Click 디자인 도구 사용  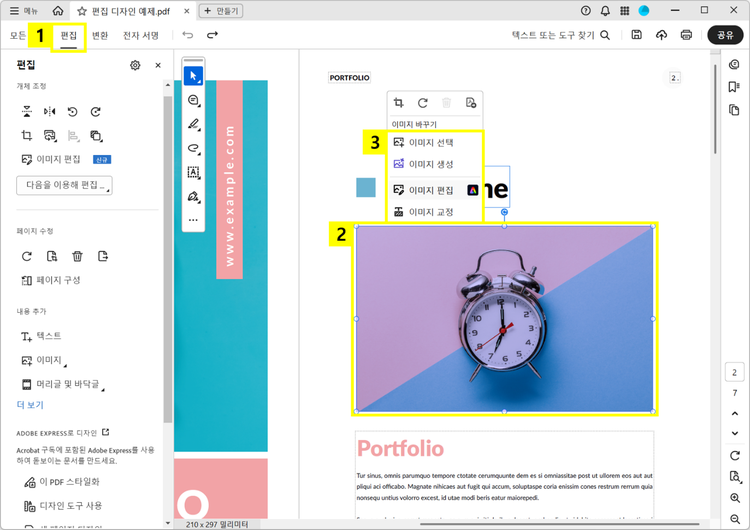[63, 506]
